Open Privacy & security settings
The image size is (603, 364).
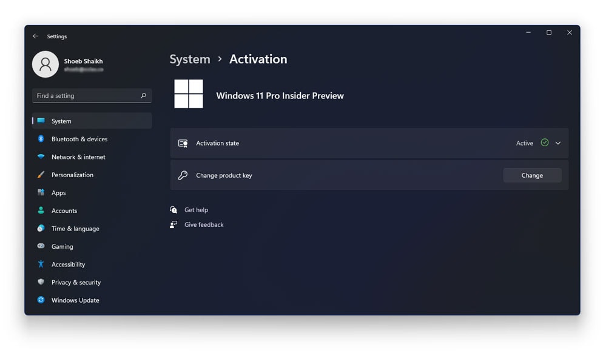tap(92, 282)
